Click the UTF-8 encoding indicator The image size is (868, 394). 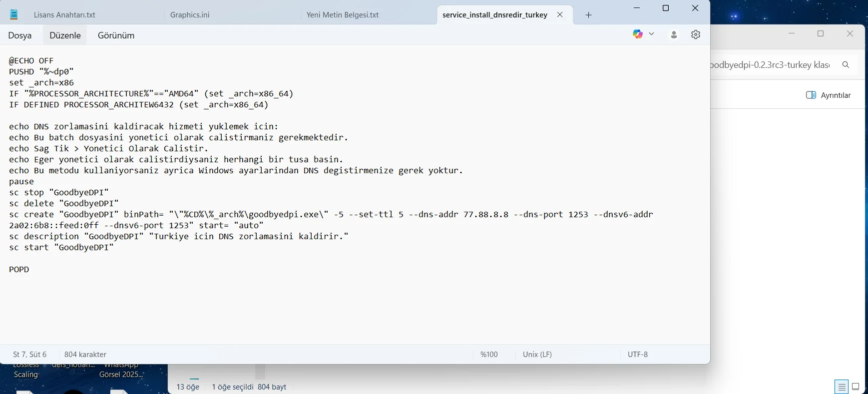pyautogui.click(x=638, y=355)
